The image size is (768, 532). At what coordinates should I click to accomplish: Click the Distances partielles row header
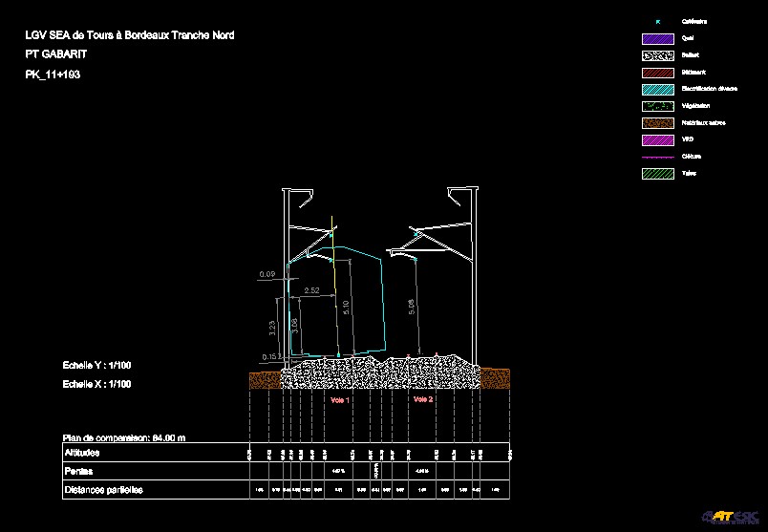pyautogui.click(x=103, y=490)
